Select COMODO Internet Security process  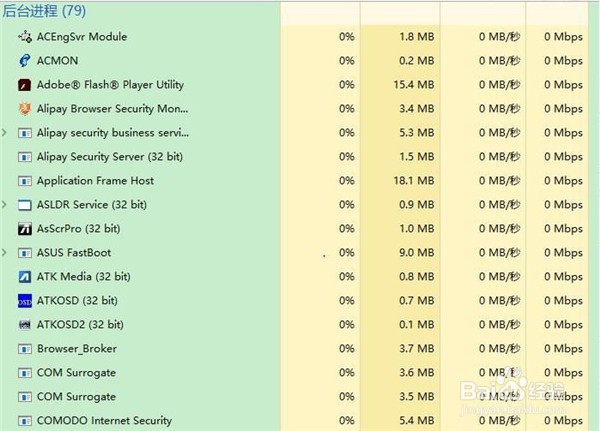click(x=104, y=421)
